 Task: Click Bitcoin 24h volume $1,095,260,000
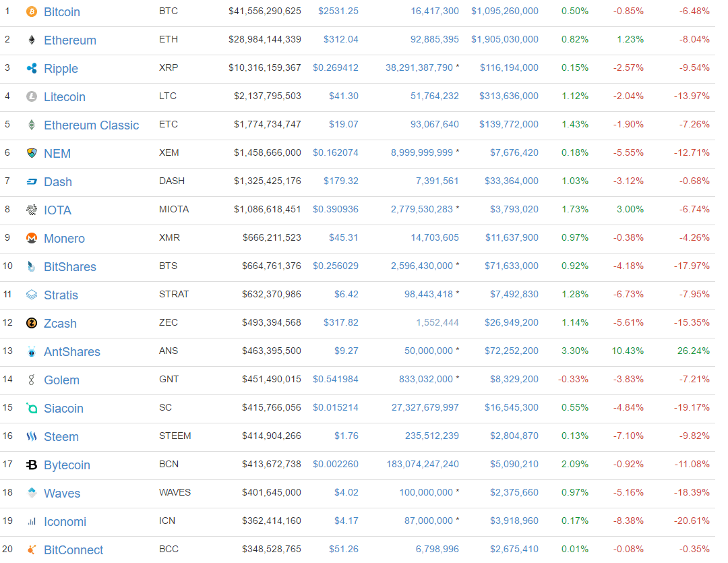pyautogui.click(x=505, y=11)
